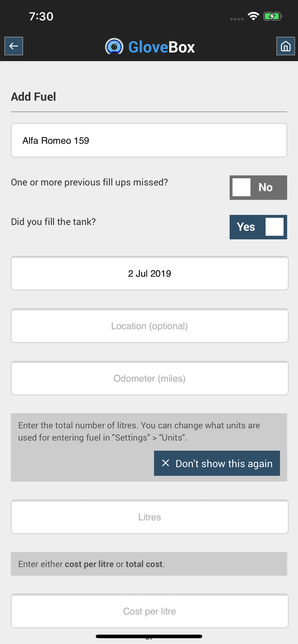
Task: Tap the Wi-Fi status icon
Action: 253,16
